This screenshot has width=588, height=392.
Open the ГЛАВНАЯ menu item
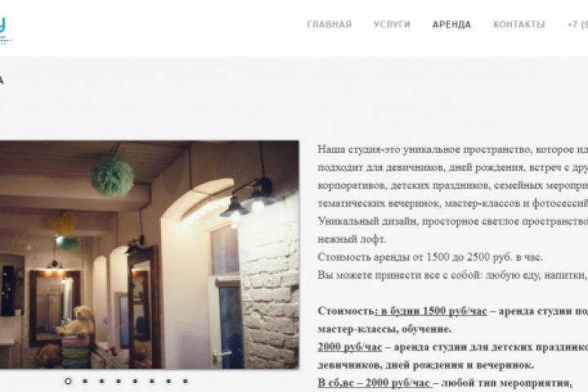pos(329,24)
